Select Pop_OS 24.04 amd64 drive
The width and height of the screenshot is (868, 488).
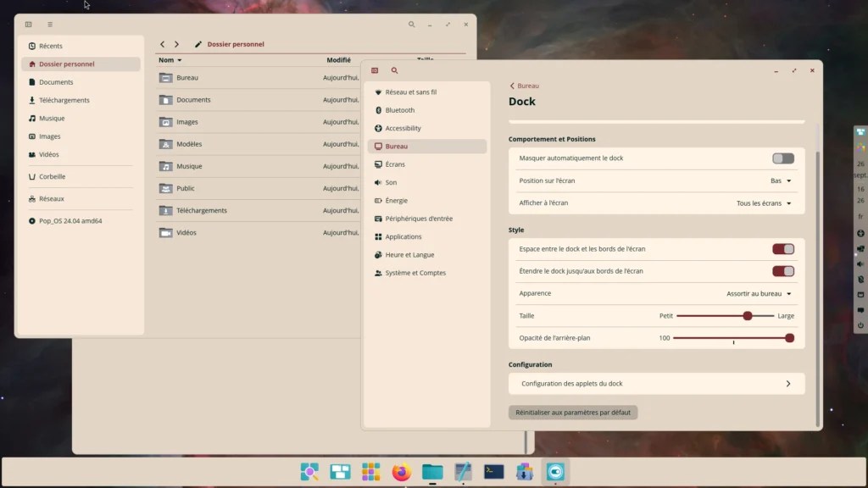[x=81, y=221]
